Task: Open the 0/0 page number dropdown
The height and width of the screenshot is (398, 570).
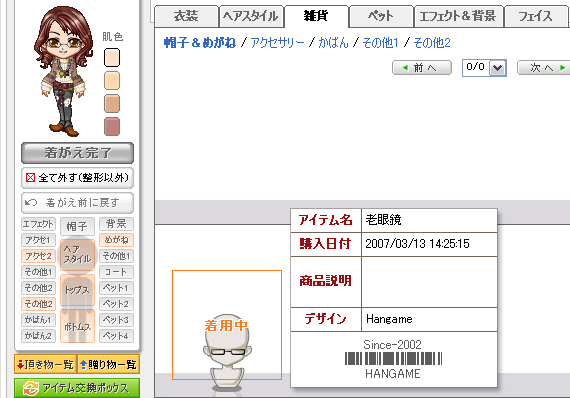Action: 484,68
